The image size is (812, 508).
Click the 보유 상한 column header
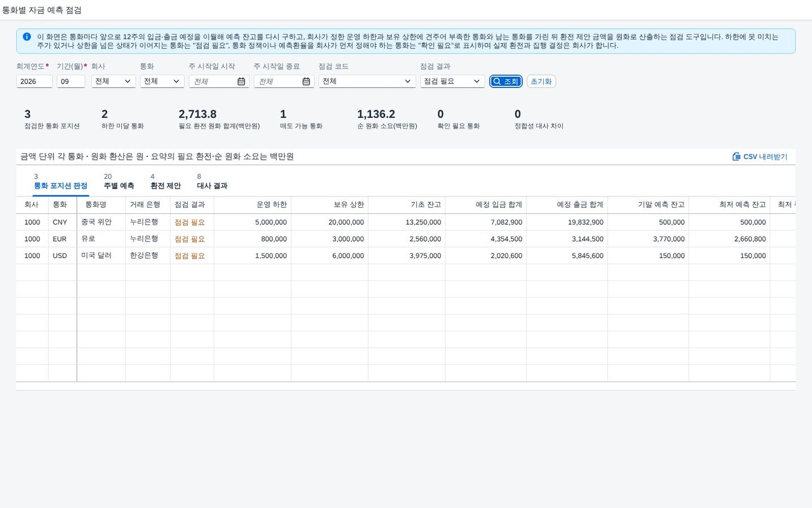coord(330,205)
